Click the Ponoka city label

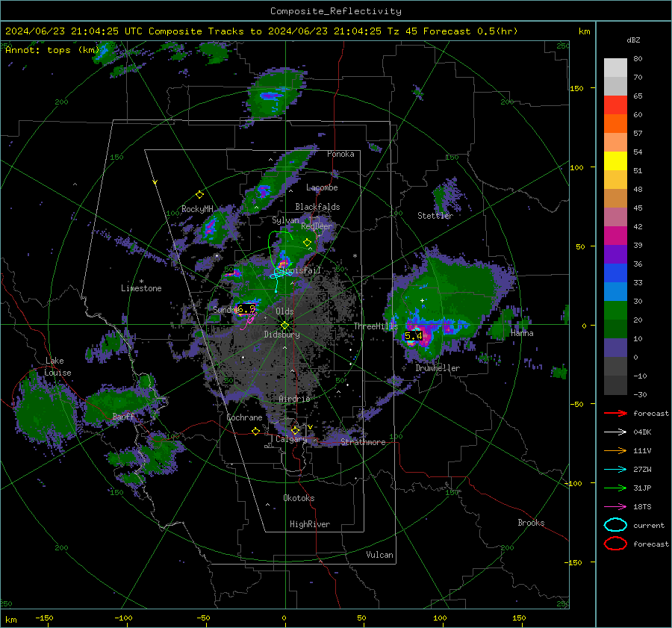340,154
